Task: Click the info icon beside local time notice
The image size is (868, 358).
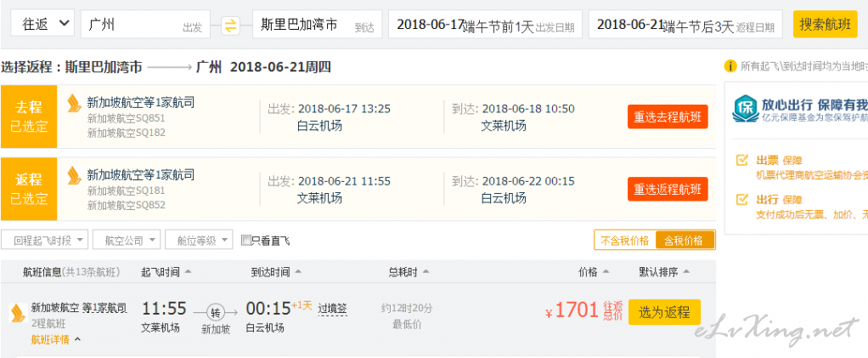Action: (730, 66)
